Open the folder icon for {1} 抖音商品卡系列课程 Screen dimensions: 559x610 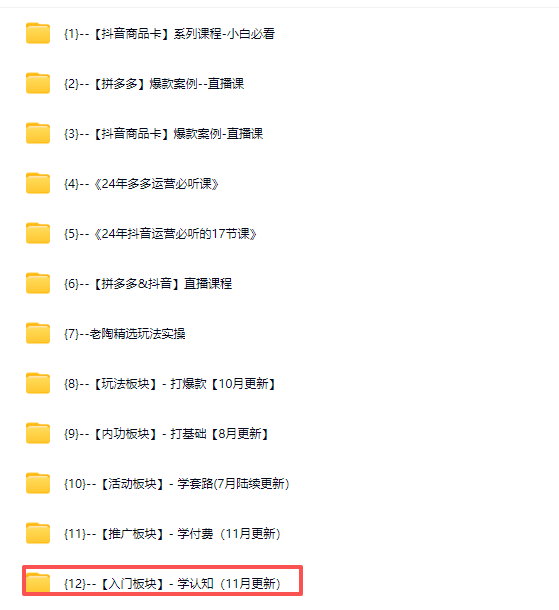[38, 33]
